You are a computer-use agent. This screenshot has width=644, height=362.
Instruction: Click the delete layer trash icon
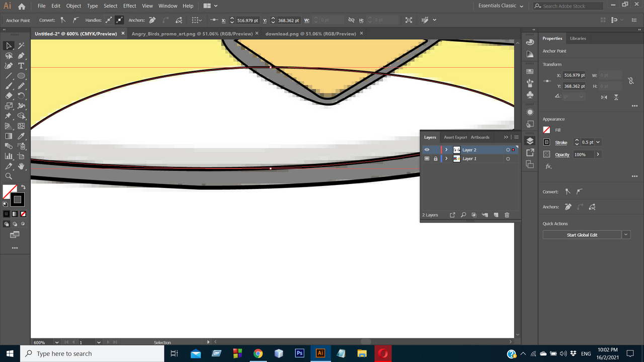[507, 215]
